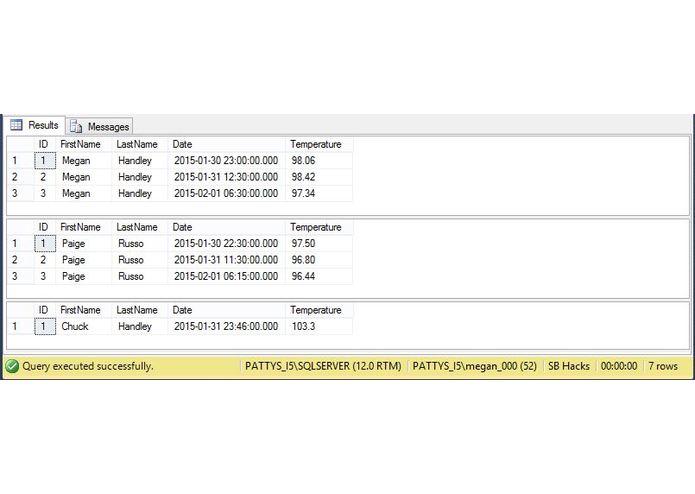Select temperature cell 96.44
Screen dimensions: 695x494
click(x=319, y=276)
